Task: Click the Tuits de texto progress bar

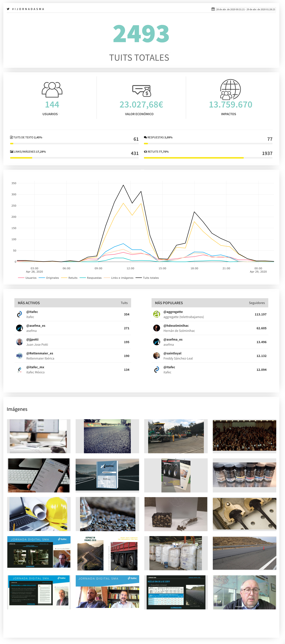Action: coord(74,143)
